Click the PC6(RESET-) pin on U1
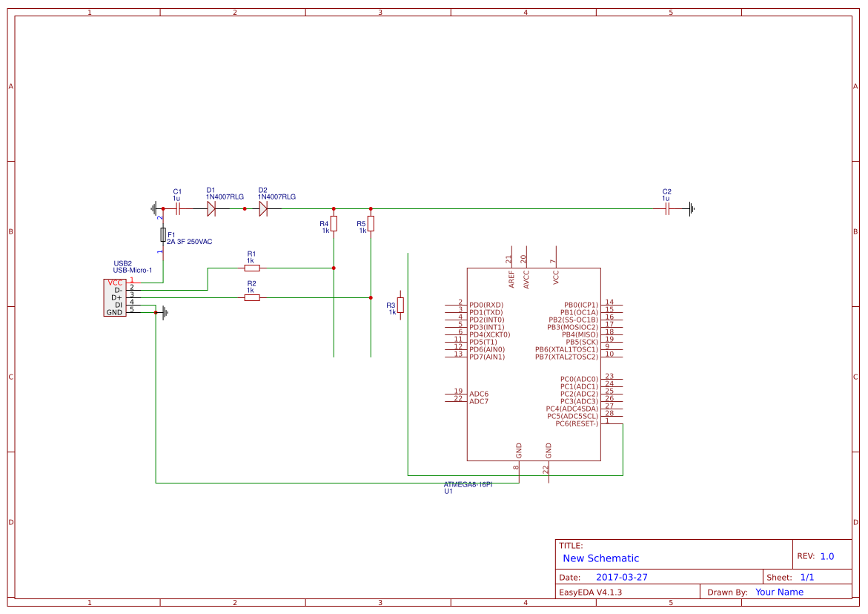This screenshot has height=614, width=868. [x=576, y=423]
